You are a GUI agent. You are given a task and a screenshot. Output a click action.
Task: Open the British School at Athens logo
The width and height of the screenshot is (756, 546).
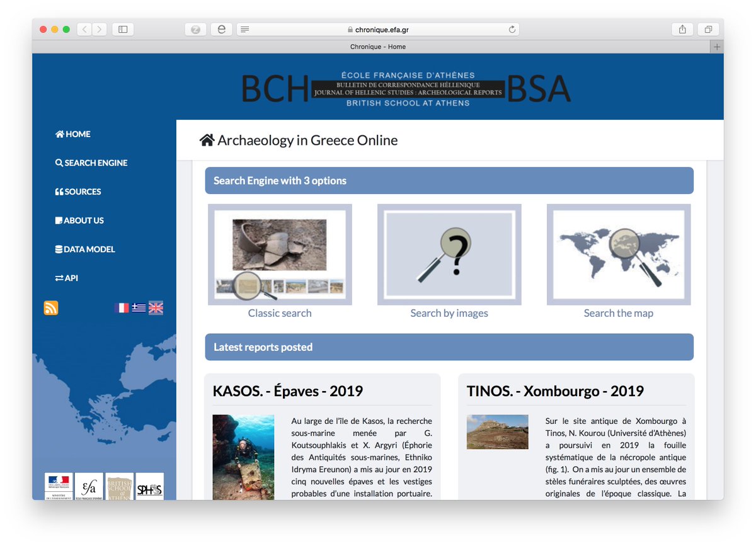pos(119,486)
